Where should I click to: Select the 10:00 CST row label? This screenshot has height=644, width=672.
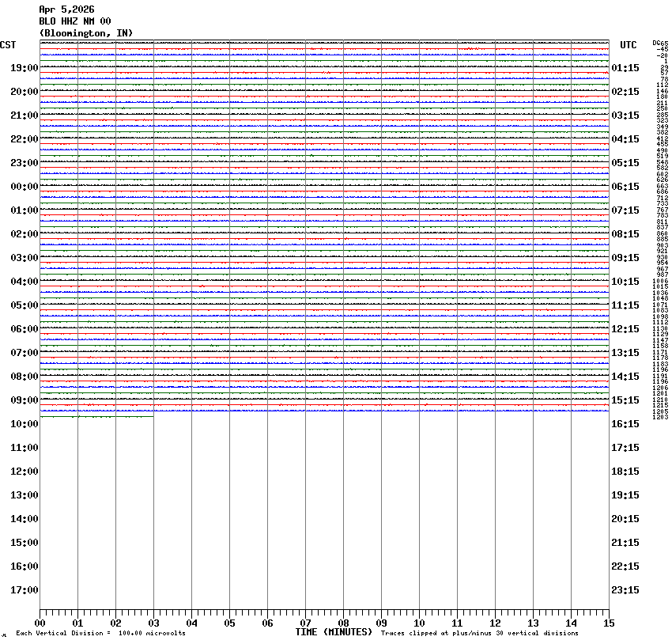click(x=25, y=423)
